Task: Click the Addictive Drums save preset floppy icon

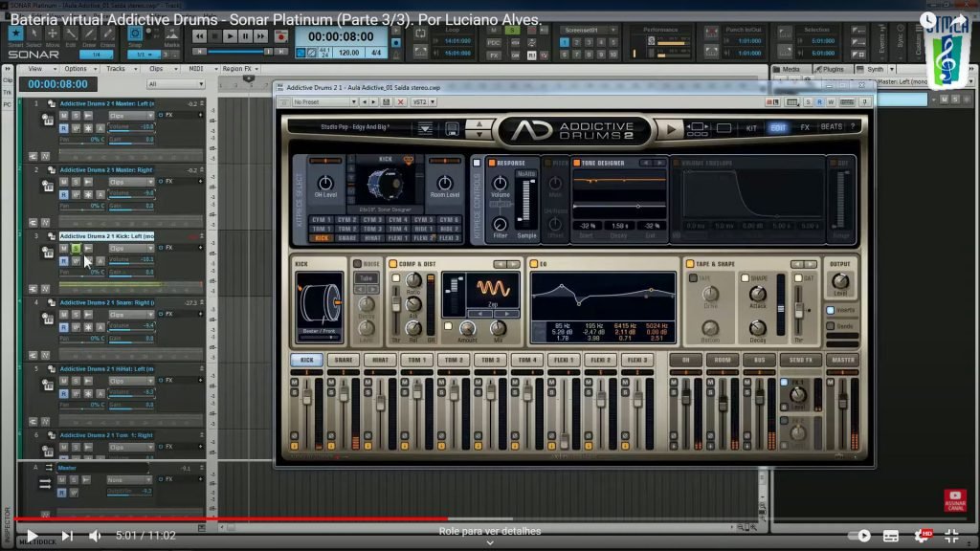Action: click(452, 129)
